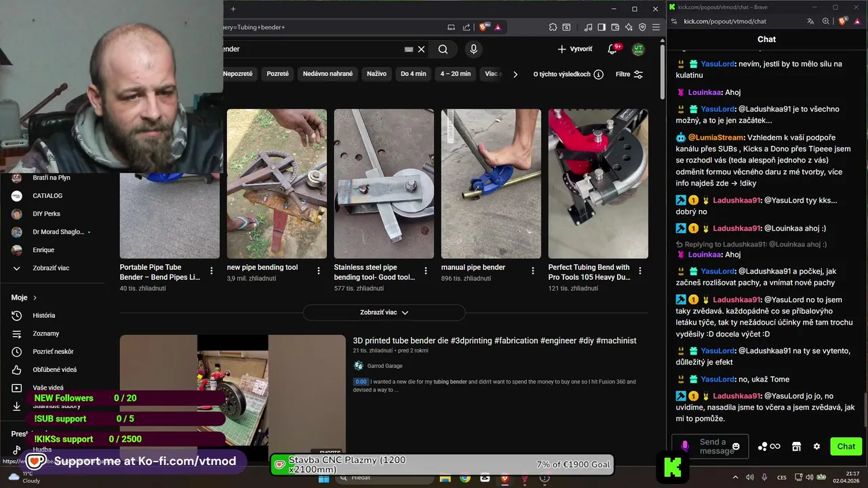868x488 pixels.
Task: Open Kick chat settings gear
Action: pos(816,447)
